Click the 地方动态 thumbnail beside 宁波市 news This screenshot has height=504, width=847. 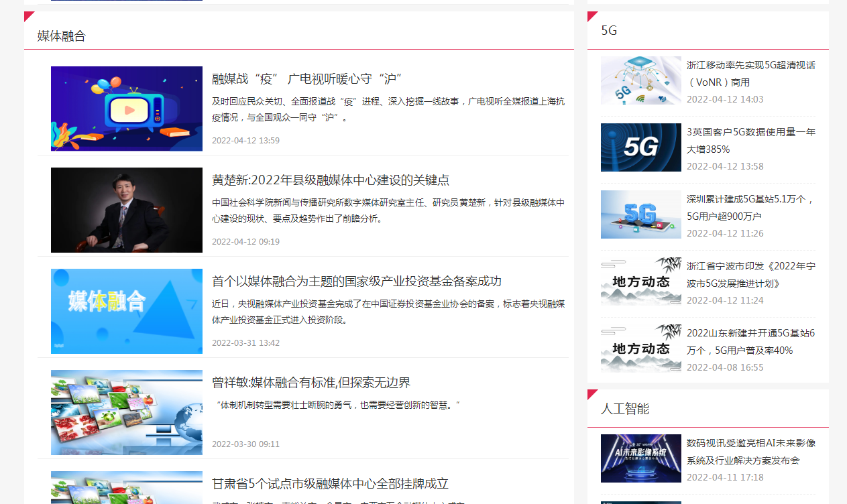(641, 281)
